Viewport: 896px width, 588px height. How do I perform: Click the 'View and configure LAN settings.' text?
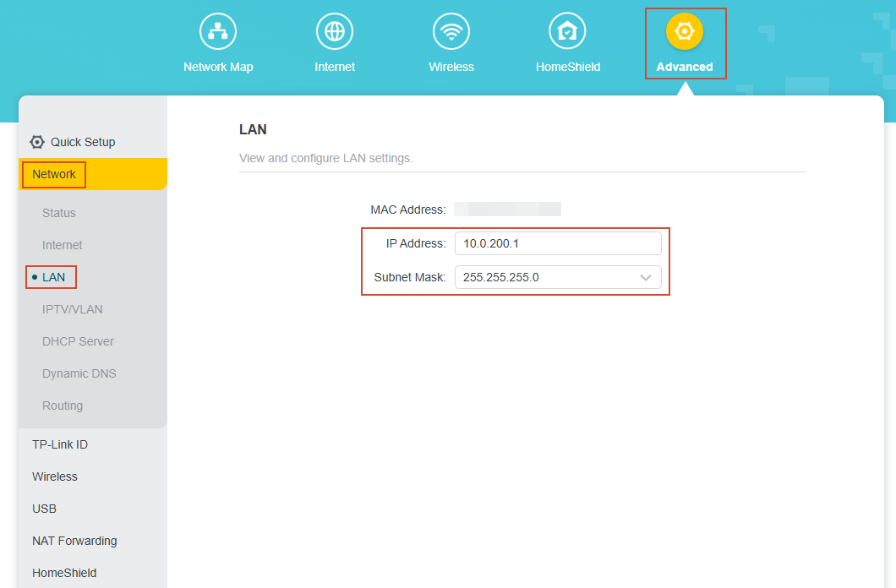point(325,158)
